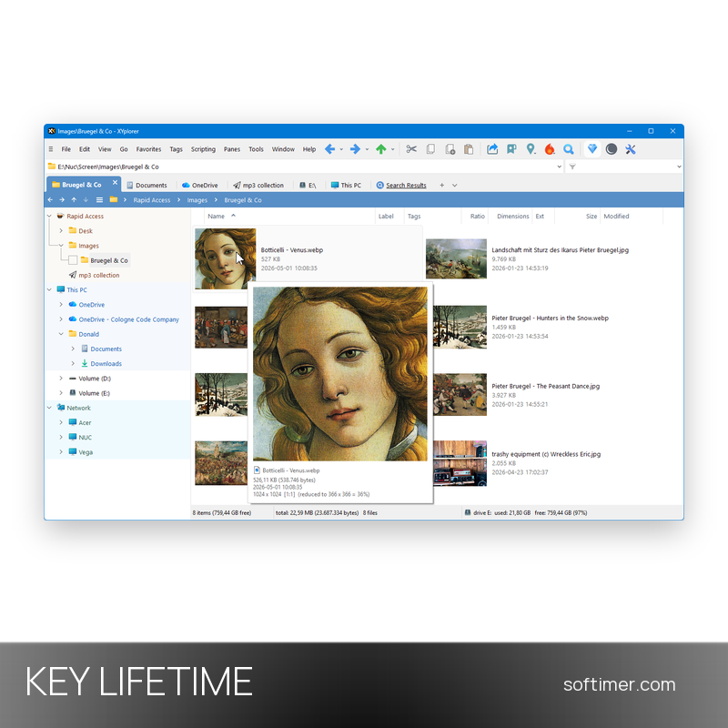Collapse the This PC tree node
Image resolution: width=728 pixels, height=728 pixels.
tap(49, 289)
